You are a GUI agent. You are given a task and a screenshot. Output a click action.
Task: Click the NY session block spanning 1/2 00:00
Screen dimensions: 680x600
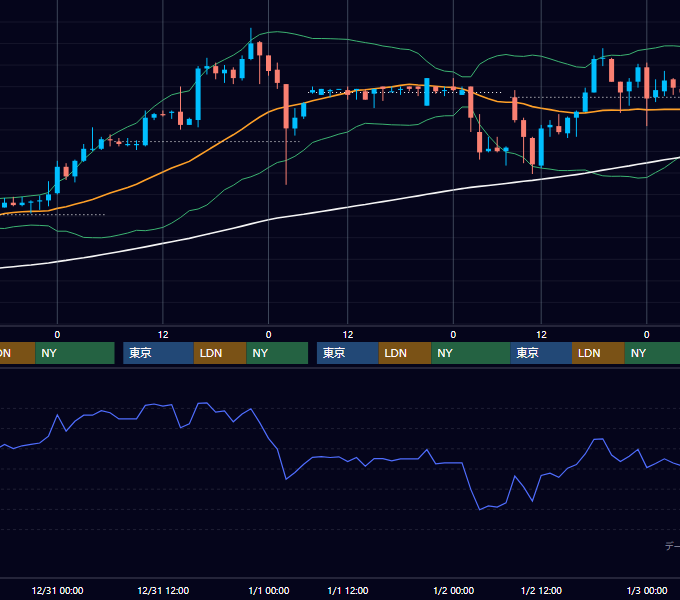pos(471,353)
